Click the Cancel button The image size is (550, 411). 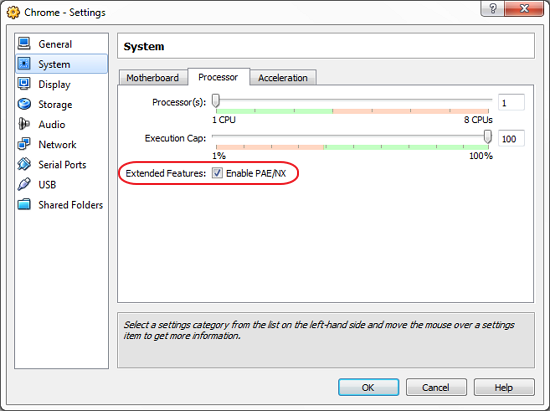pyautogui.click(x=436, y=388)
